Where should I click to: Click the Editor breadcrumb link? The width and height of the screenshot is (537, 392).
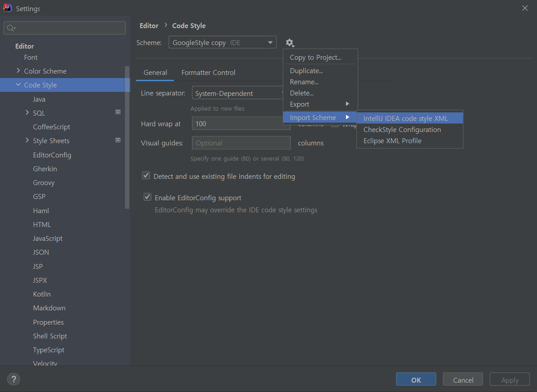point(149,25)
